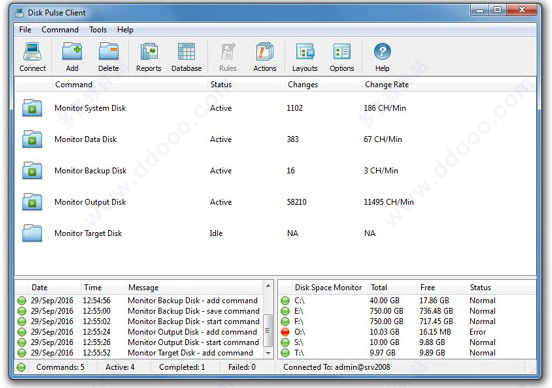
Task: Click the log panel scrollbar thumb
Action: coord(268,330)
